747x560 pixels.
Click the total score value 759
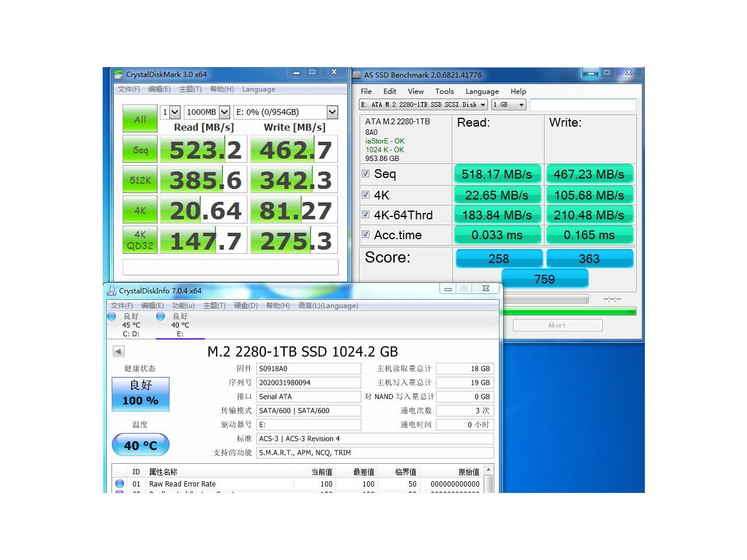point(544,279)
